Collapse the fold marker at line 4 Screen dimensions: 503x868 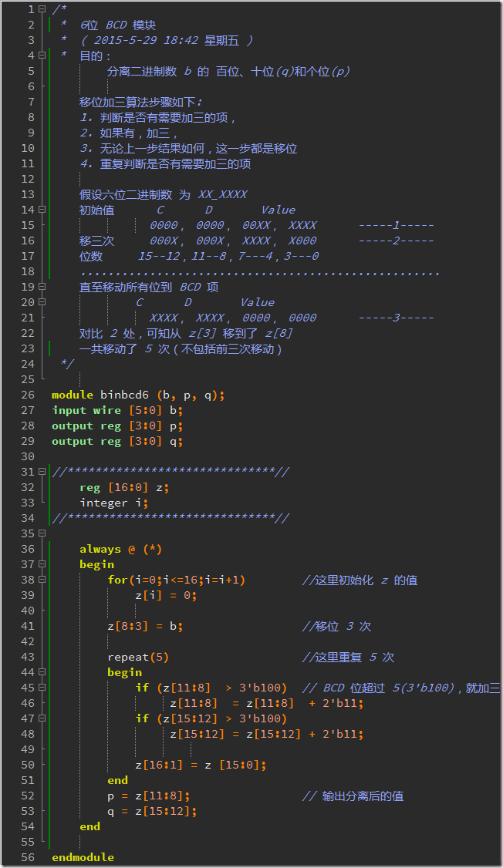pyautogui.click(x=42, y=56)
